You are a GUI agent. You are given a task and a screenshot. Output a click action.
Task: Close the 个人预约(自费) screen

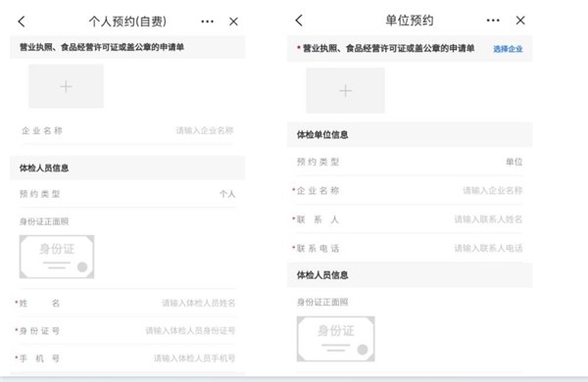[233, 22]
